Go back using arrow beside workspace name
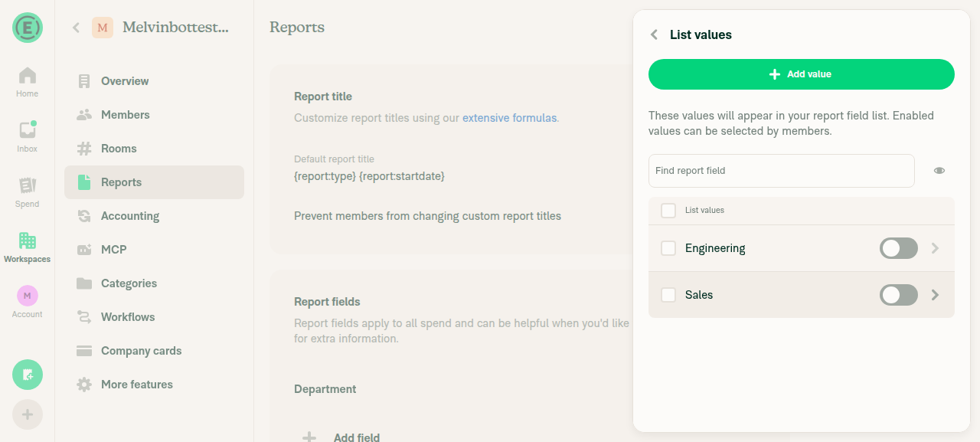 point(76,28)
